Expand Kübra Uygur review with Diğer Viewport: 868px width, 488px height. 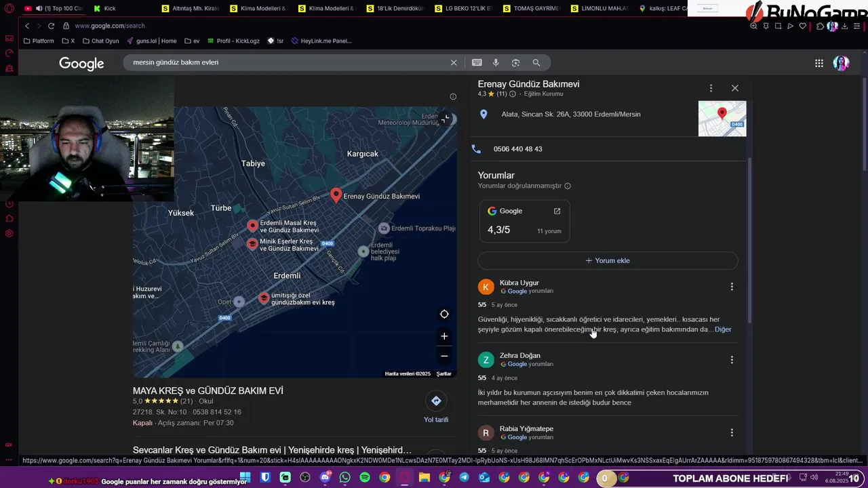point(723,329)
